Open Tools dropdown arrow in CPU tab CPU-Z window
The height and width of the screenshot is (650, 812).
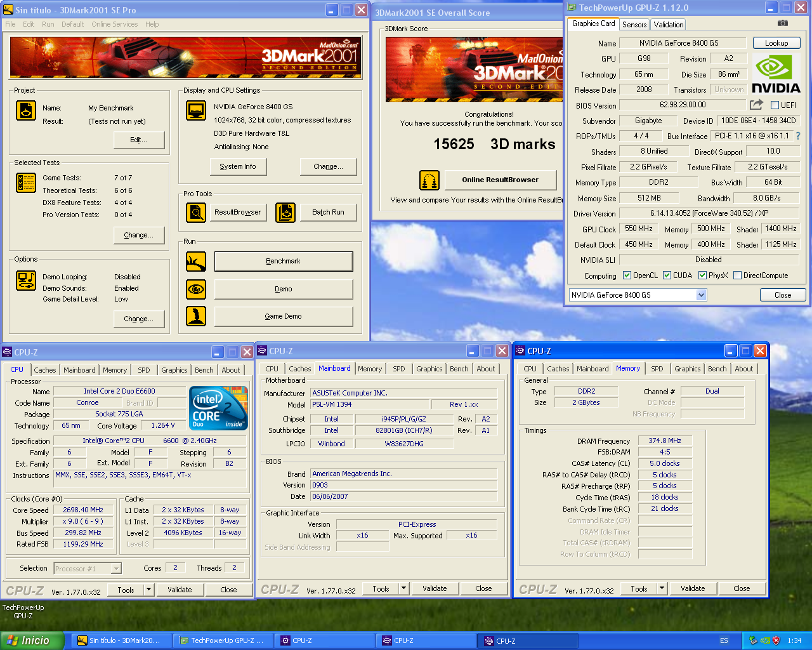point(149,590)
